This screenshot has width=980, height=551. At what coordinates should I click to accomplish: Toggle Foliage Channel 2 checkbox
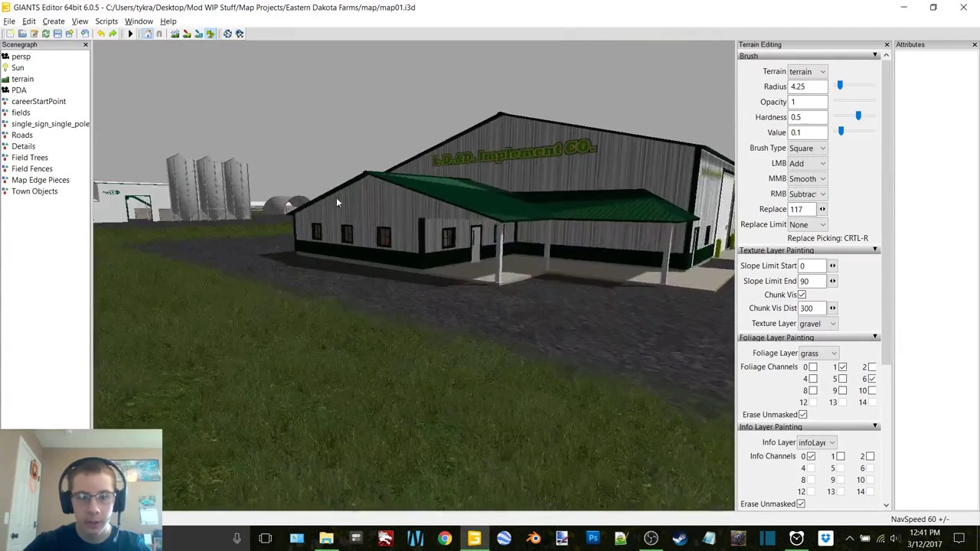pos(872,367)
